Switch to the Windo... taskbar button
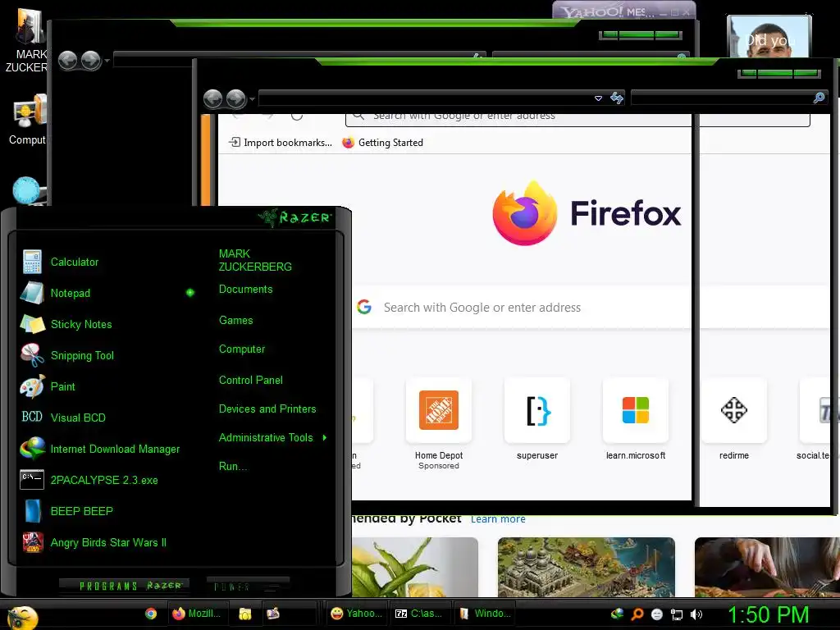 [x=484, y=614]
